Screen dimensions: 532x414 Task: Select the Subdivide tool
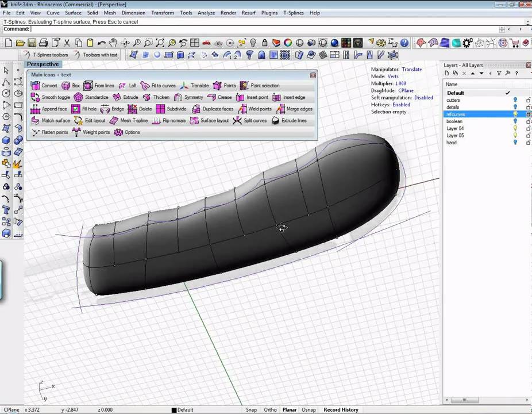(x=171, y=109)
